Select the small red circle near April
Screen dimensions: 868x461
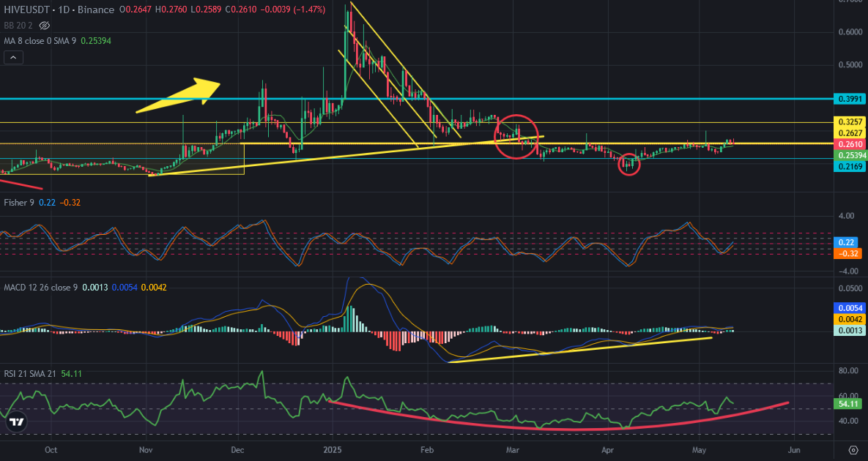click(629, 164)
